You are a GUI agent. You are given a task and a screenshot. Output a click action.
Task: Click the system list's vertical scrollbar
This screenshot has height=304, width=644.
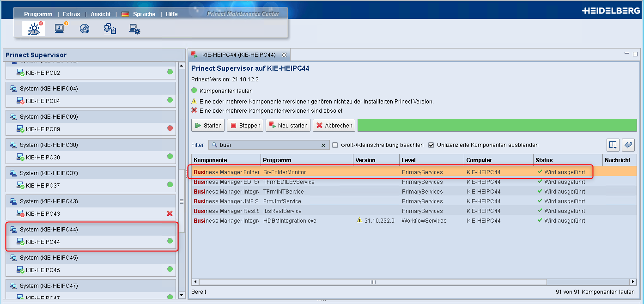(182, 201)
